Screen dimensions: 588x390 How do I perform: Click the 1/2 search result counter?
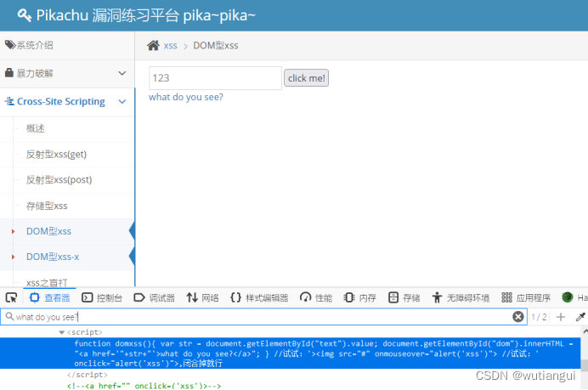539,317
